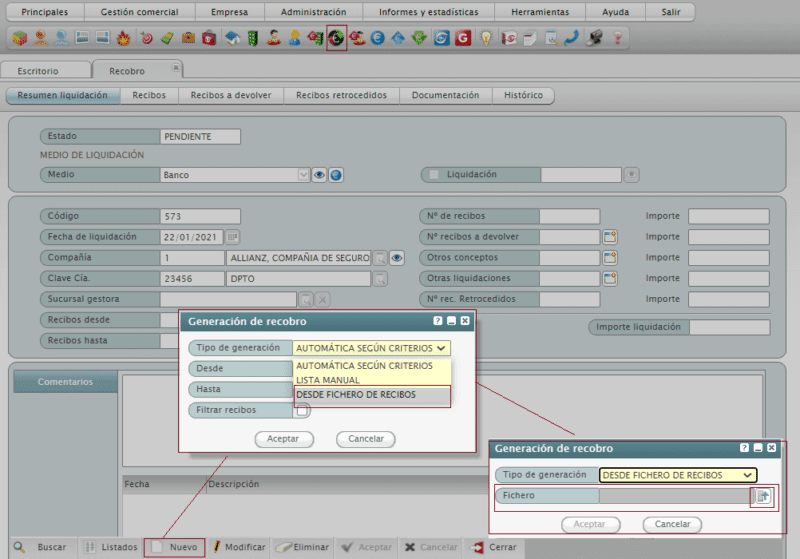Image resolution: width=800 pixels, height=559 pixels.
Task: Open the Administración menu
Action: pos(313,12)
